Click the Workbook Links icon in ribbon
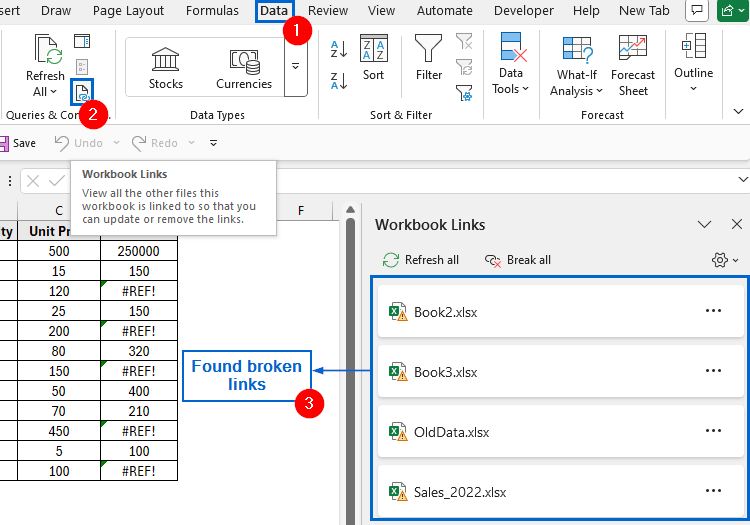 point(81,92)
